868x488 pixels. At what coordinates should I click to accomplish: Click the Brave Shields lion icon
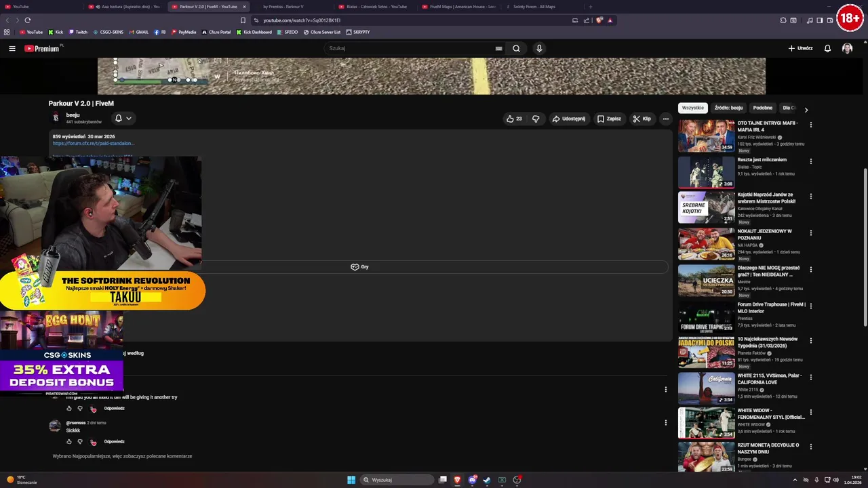pyautogui.click(x=599, y=20)
